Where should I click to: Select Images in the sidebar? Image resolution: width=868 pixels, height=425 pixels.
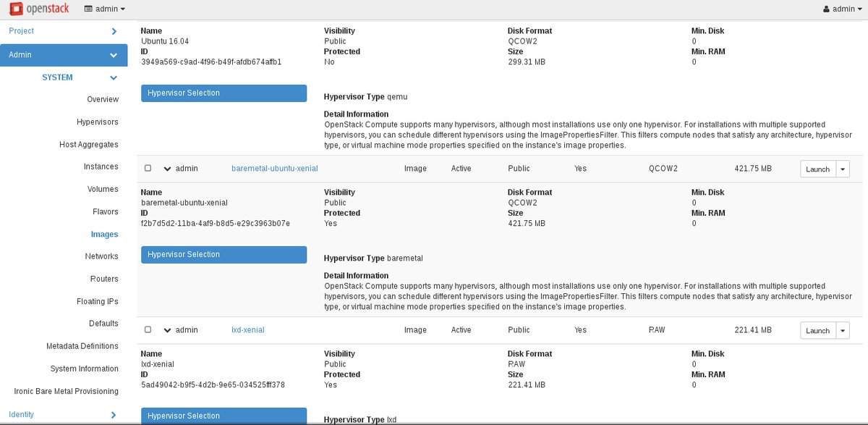(x=105, y=235)
